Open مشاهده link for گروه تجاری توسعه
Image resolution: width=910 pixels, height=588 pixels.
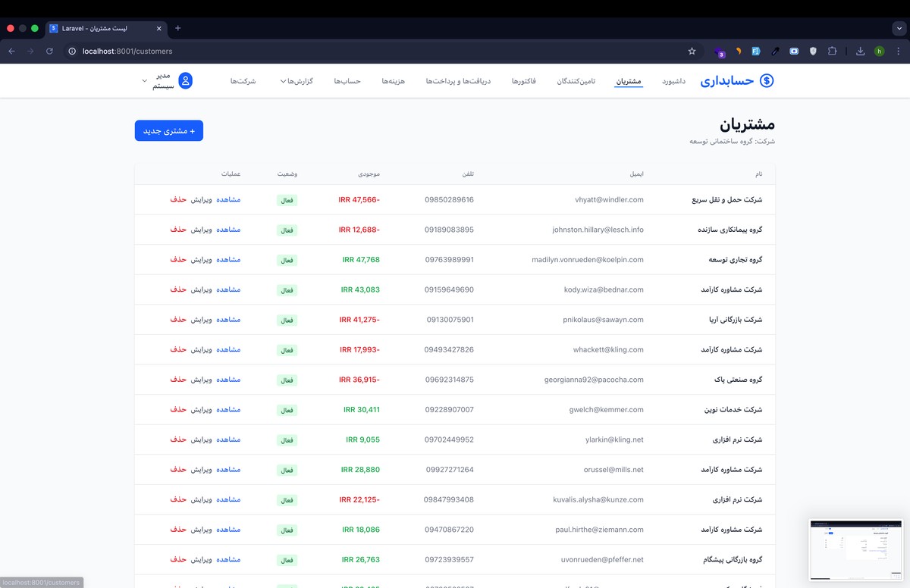(x=229, y=260)
